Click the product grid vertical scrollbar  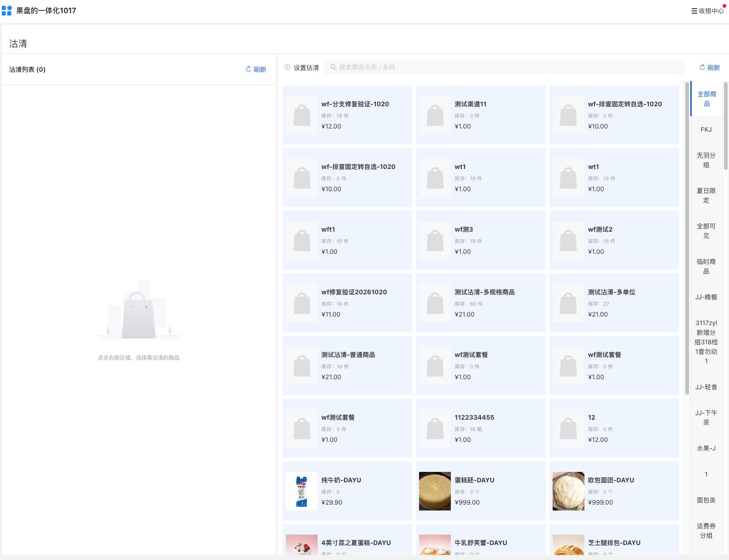(687, 238)
